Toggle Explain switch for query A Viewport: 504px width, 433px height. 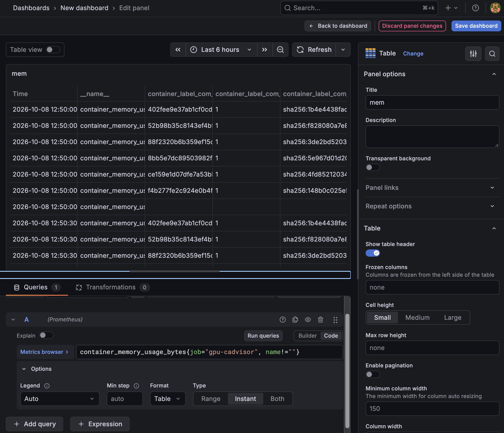click(46, 335)
